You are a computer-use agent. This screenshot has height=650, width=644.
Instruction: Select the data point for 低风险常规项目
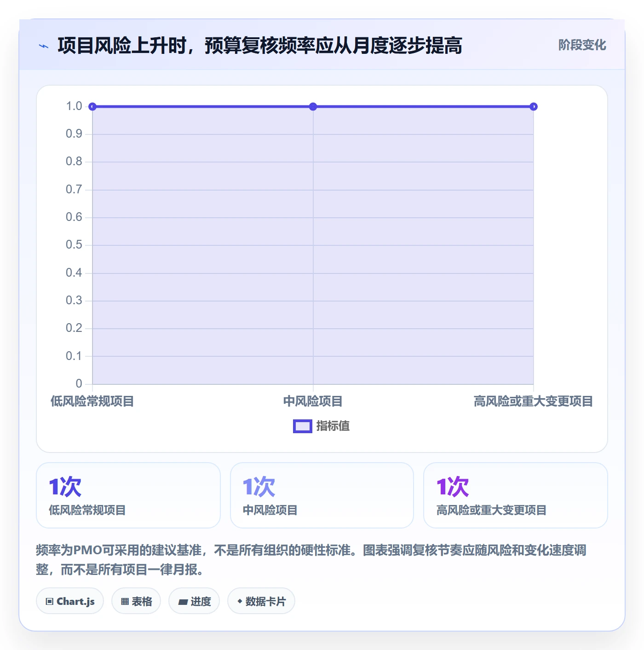click(x=92, y=107)
